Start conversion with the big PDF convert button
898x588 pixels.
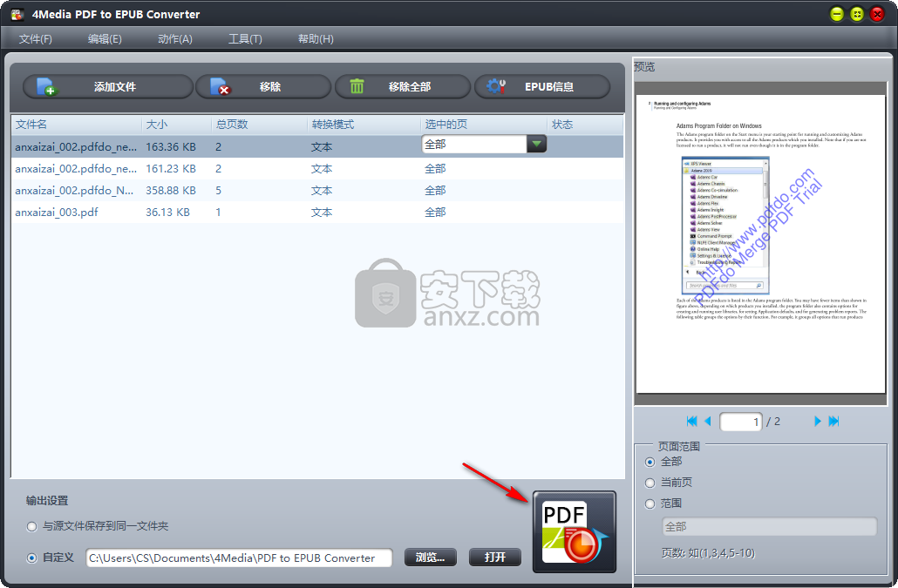[575, 531]
